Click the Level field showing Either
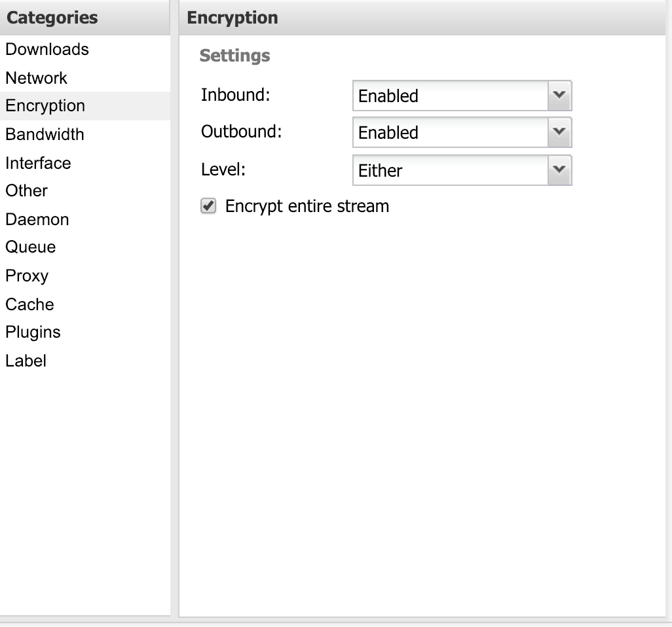672x627 pixels. (x=449, y=171)
